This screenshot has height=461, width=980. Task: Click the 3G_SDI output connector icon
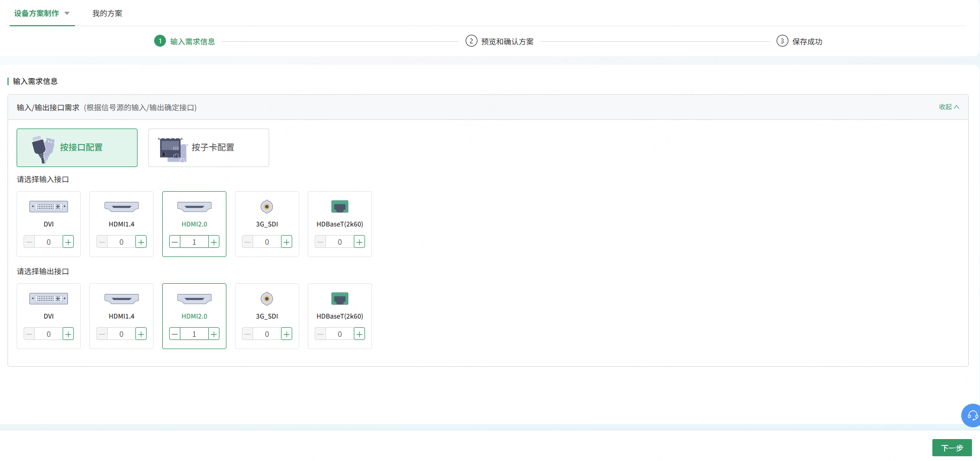[x=267, y=299]
